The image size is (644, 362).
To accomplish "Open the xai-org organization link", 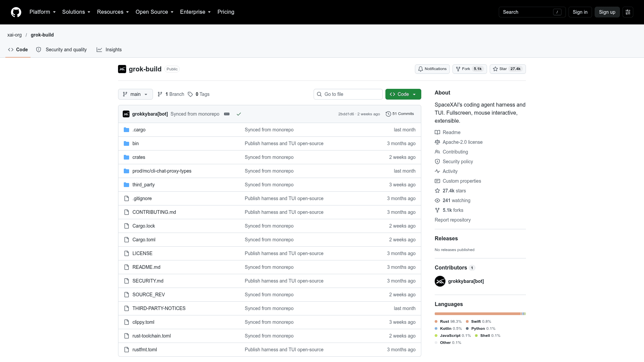I will pyautogui.click(x=14, y=35).
